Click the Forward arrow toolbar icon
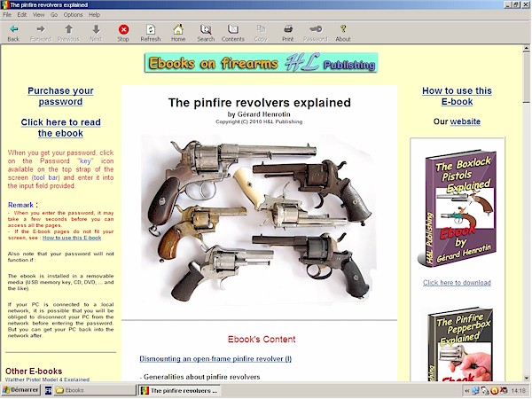The height and width of the screenshot is (399, 532). click(x=41, y=33)
